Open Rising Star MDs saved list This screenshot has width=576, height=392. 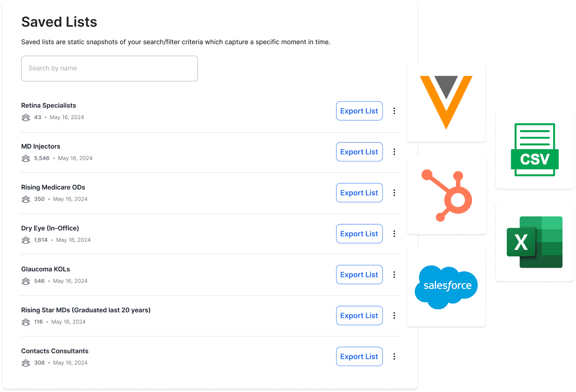86,310
